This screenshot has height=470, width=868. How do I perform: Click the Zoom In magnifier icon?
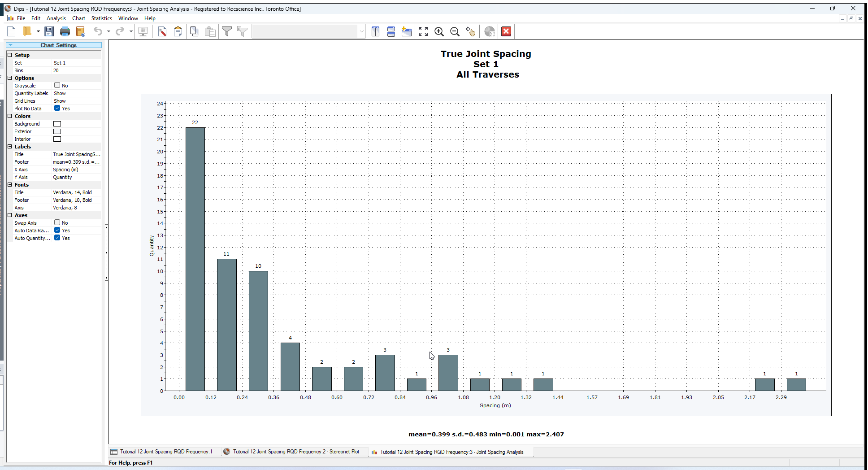tap(439, 31)
